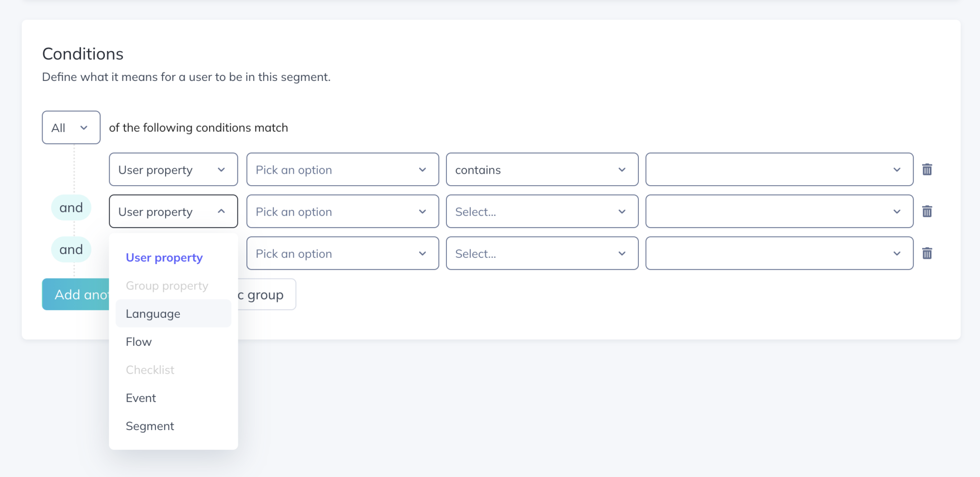Open the "contains" operator dropdown
The image size is (980, 477).
[542, 169]
